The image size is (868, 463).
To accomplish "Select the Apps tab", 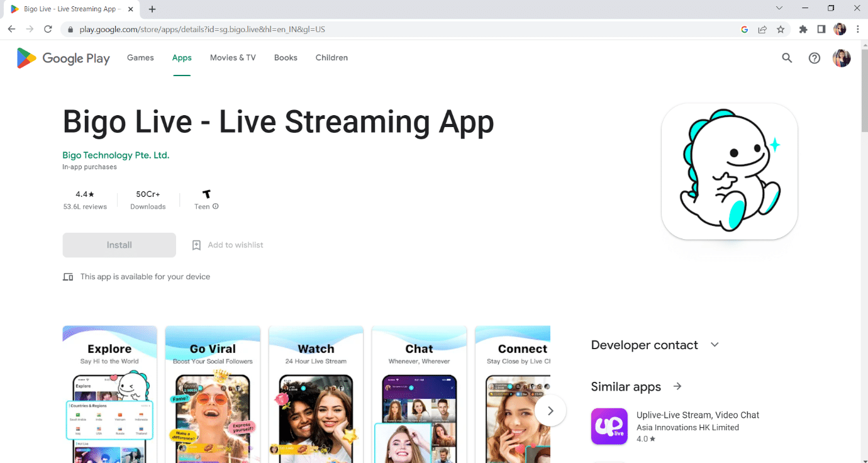I will point(182,57).
